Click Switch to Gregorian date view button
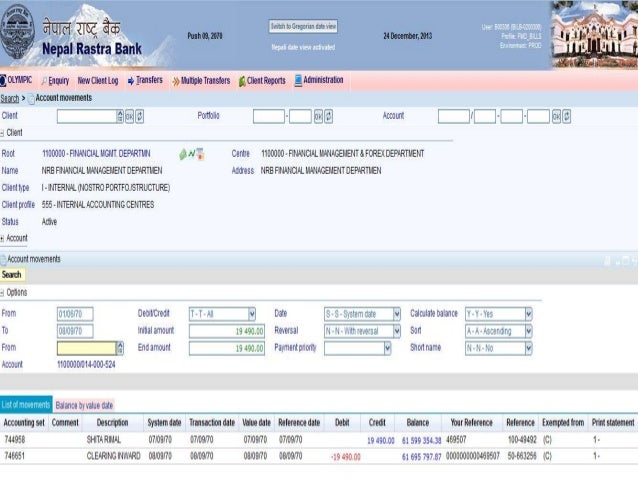This screenshot has height=479, width=638. (303, 26)
